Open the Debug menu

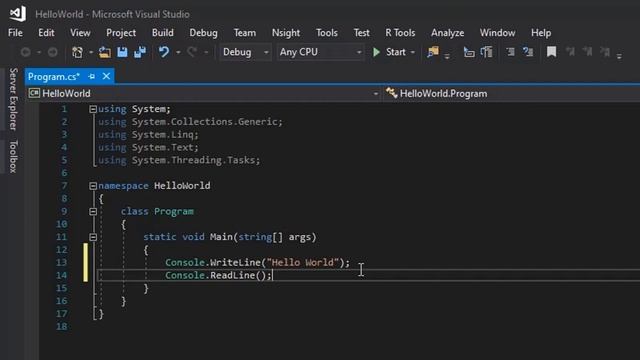(203, 33)
